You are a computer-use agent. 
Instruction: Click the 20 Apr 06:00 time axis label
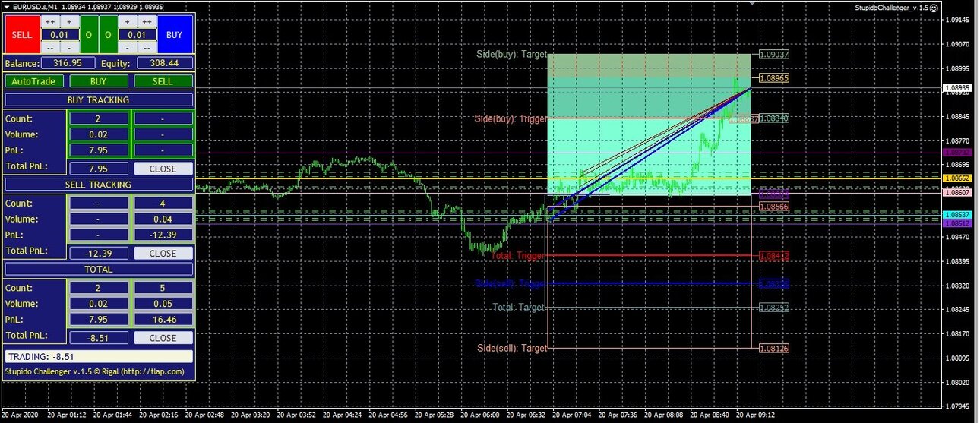point(481,416)
